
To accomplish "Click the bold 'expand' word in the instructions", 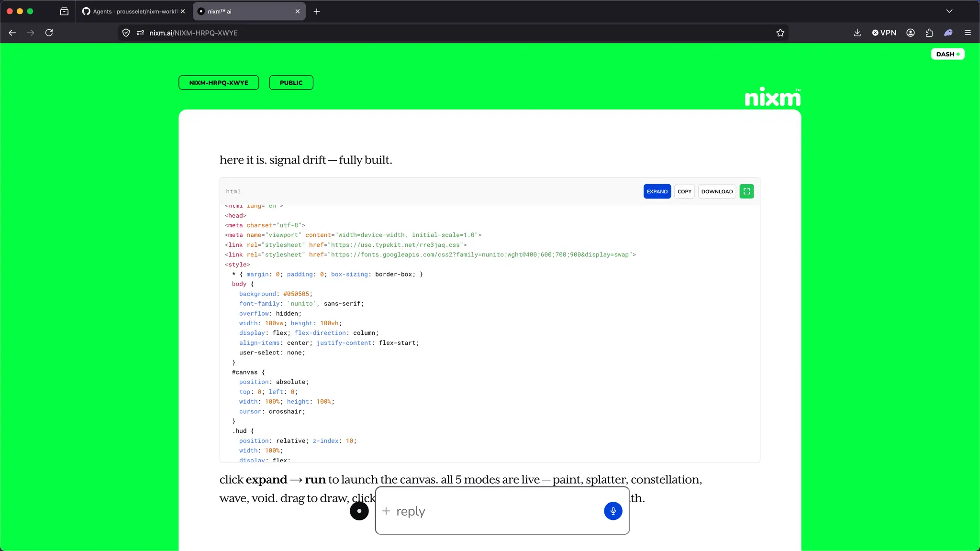I will pos(267,480).
